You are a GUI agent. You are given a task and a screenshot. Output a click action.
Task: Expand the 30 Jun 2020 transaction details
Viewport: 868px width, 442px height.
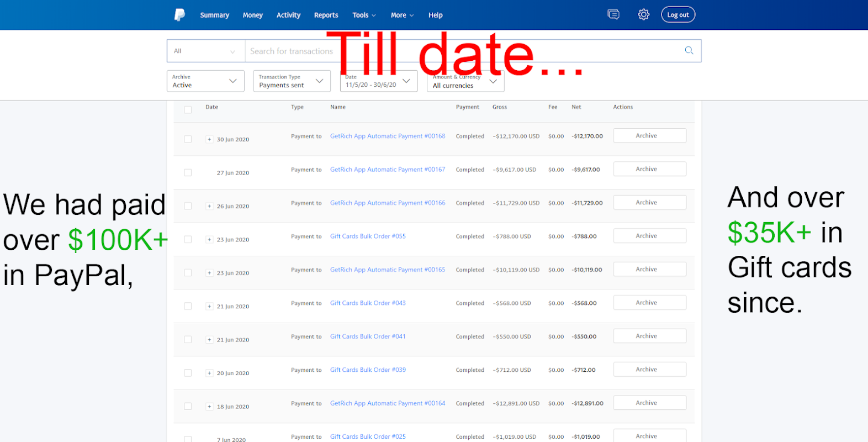tap(209, 139)
